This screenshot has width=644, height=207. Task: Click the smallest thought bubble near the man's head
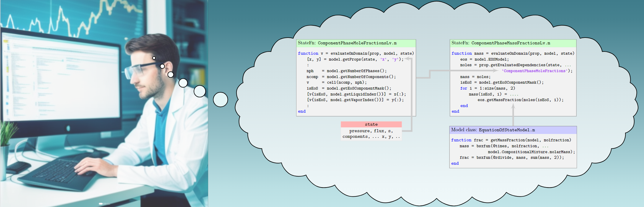pyautogui.click(x=154, y=58)
